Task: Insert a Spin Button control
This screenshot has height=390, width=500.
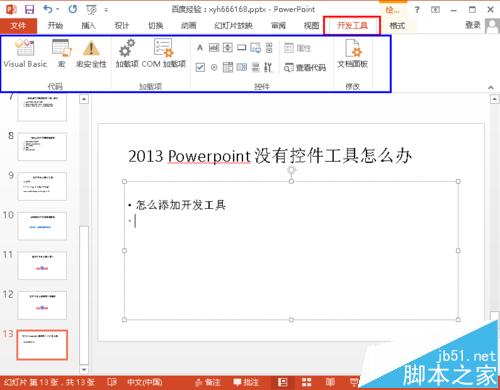Action: pos(228,48)
